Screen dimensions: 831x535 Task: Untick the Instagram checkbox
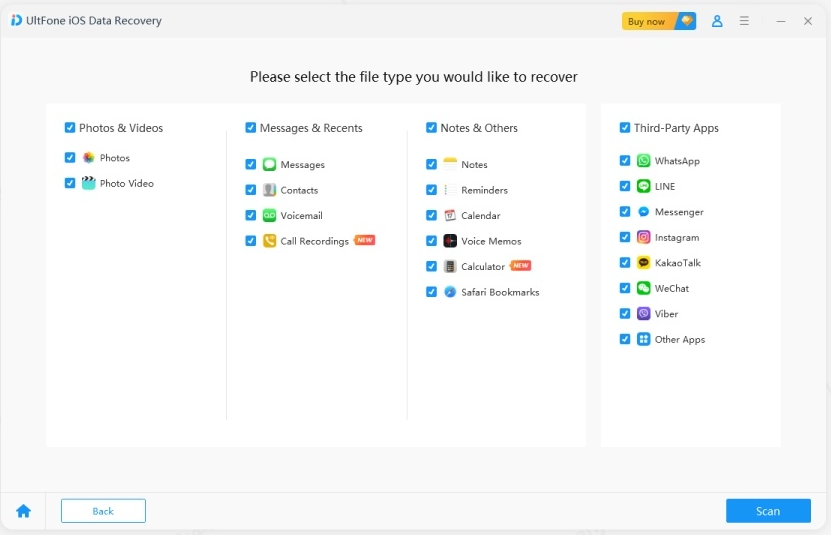[x=625, y=237]
